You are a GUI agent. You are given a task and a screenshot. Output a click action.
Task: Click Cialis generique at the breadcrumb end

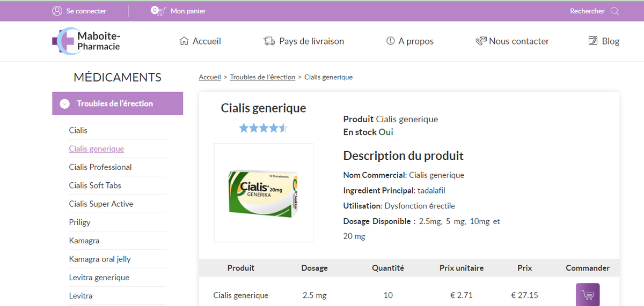click(x=328, y=77)
